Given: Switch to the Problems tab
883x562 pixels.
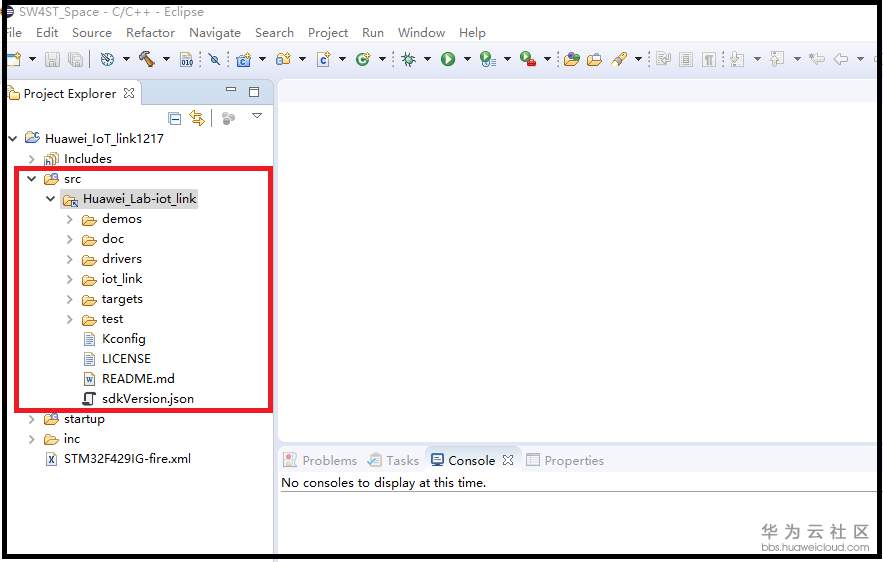Looking at the screenshot, I should coord(320,460).
